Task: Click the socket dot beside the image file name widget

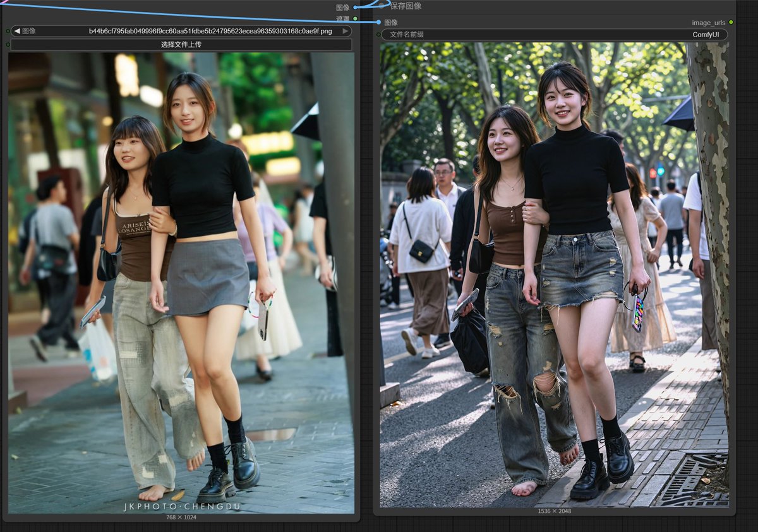Action: coord(8,31)
